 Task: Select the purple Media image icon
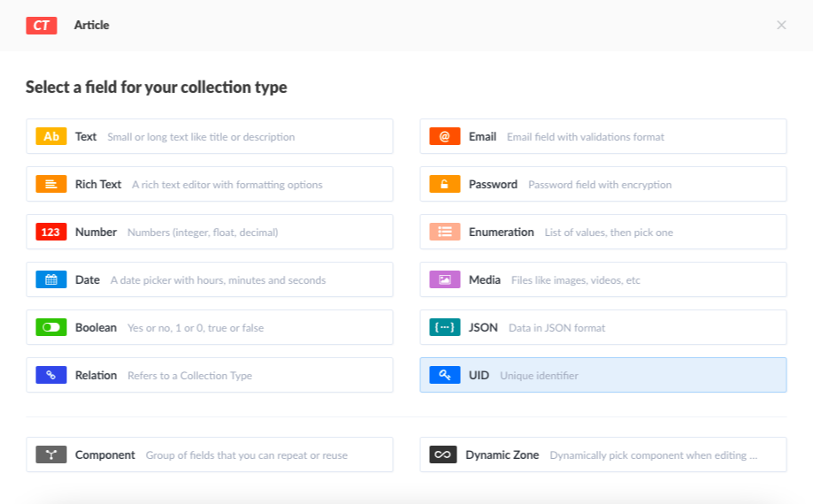click(444, 279)
